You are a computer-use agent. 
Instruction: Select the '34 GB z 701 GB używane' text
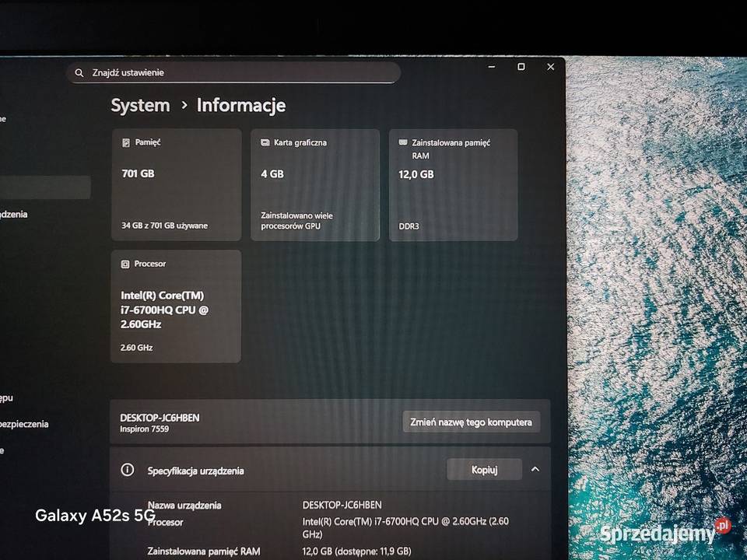pyautogui.click(x=164, y=226)
